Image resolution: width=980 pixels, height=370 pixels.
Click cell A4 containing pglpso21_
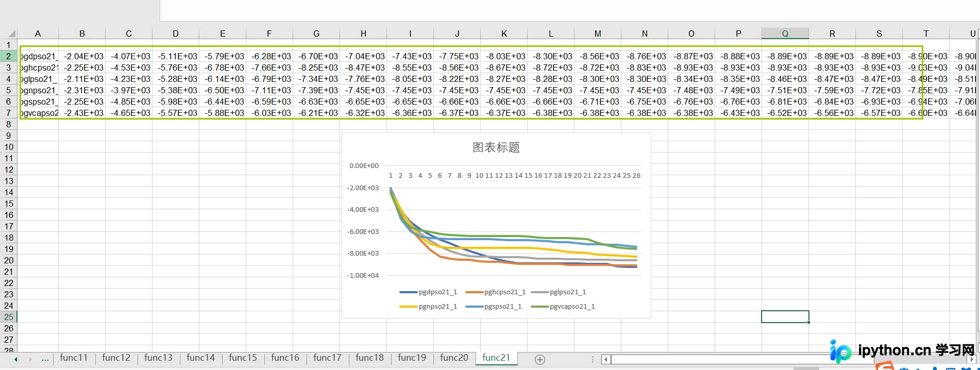tap(38, 79)
